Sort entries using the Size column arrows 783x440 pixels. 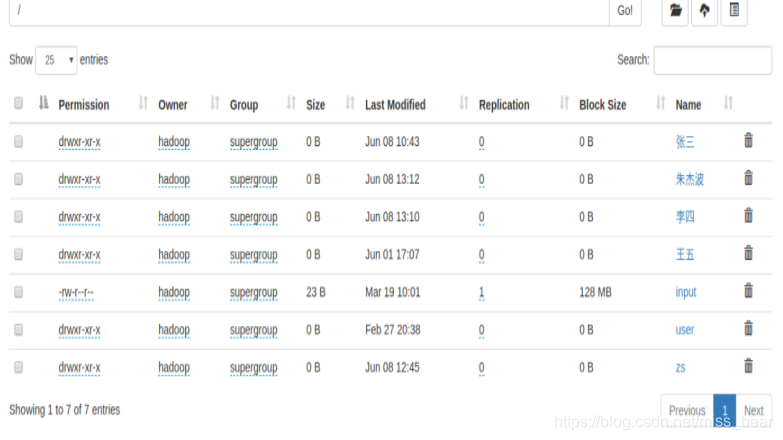tap(350, 103)
